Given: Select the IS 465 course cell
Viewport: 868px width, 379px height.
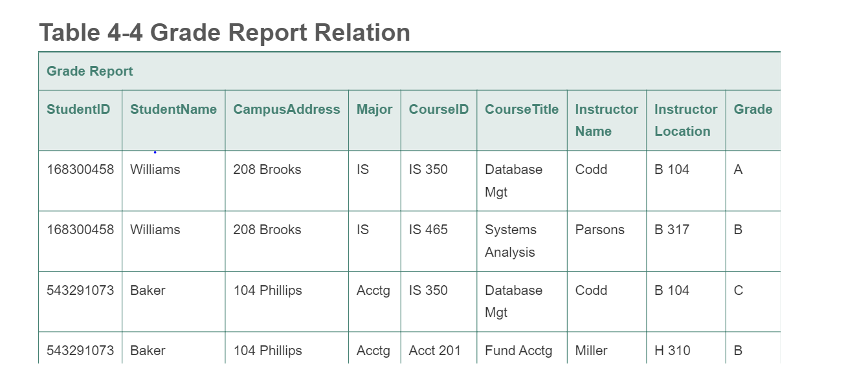Looking at the screenshot, I should 428,230.
